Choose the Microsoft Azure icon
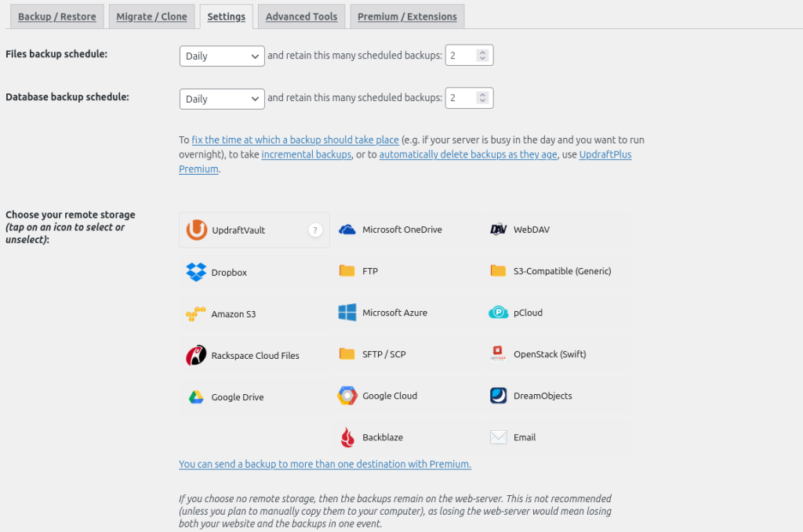Screen dimensions: 803x532 [x=347, y=313]
